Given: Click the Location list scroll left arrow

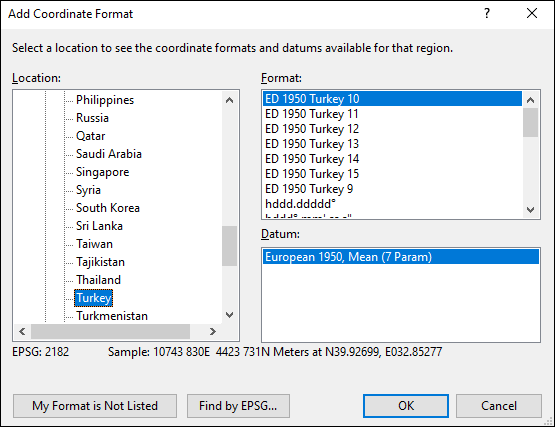Looking at the screenshot, I should [22, 331].
